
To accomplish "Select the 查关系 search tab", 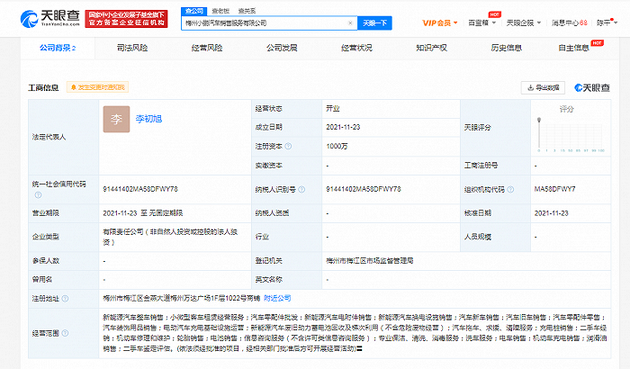I will [247, 11].
